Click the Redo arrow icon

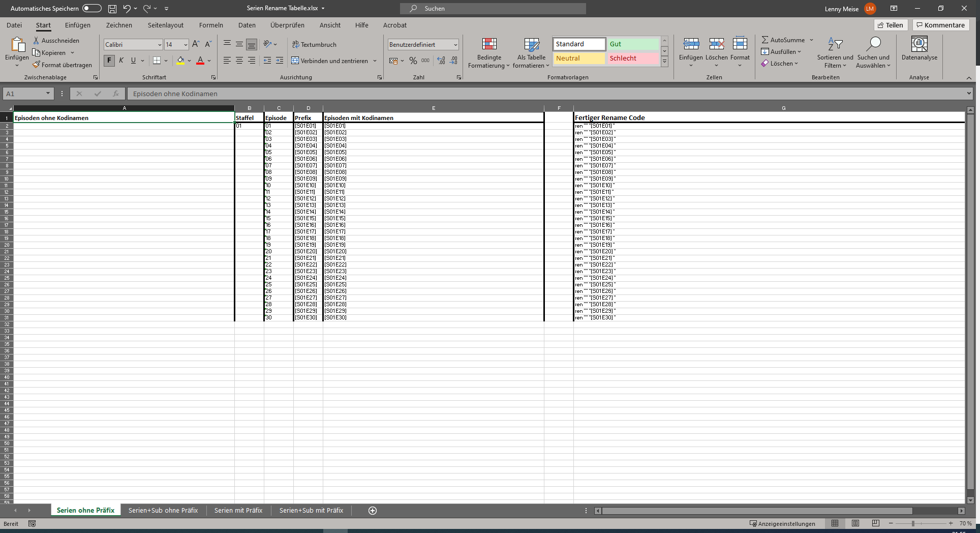click(147, 9)
